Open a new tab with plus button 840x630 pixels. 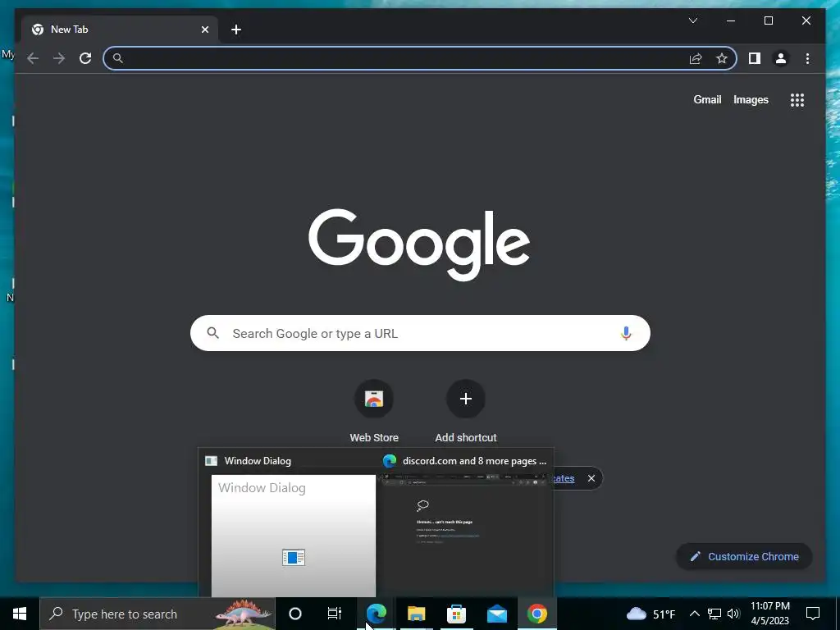point(236,30)
